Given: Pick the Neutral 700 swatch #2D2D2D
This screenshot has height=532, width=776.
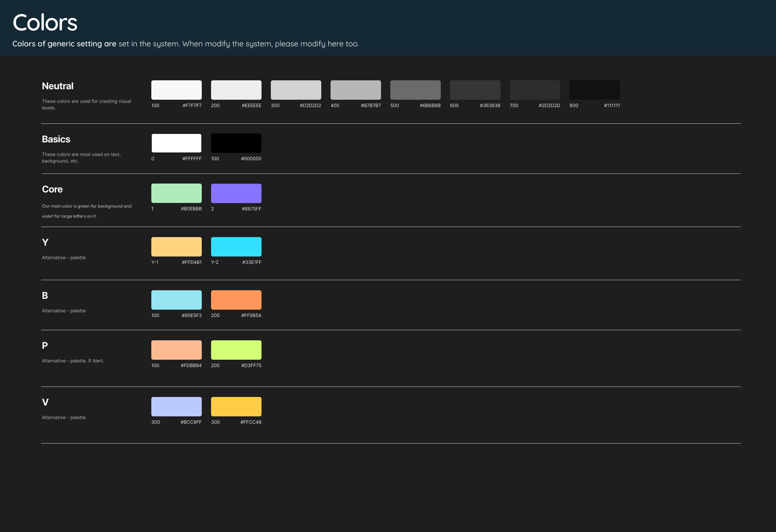Looking at the screenshot, I should point(535,90).
